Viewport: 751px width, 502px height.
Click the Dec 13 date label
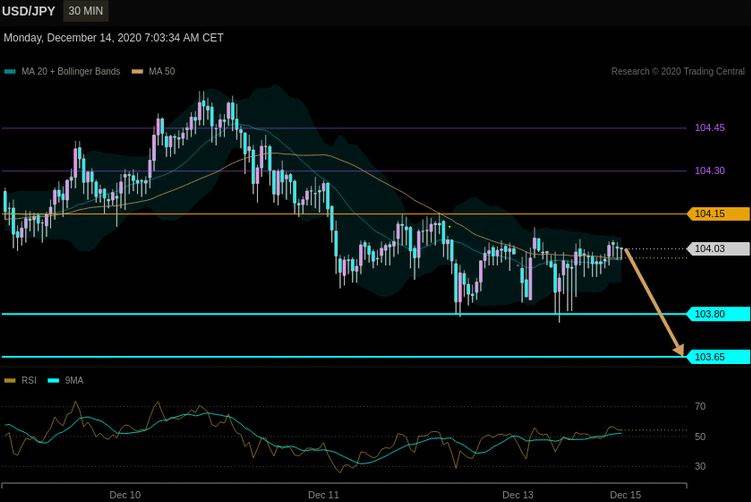click(x=518, y=495)
